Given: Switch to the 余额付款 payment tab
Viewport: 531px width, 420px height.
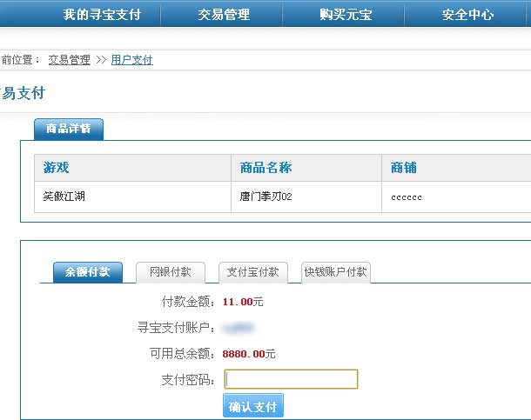Looking at the screenshot, I should tap(88, 272).
